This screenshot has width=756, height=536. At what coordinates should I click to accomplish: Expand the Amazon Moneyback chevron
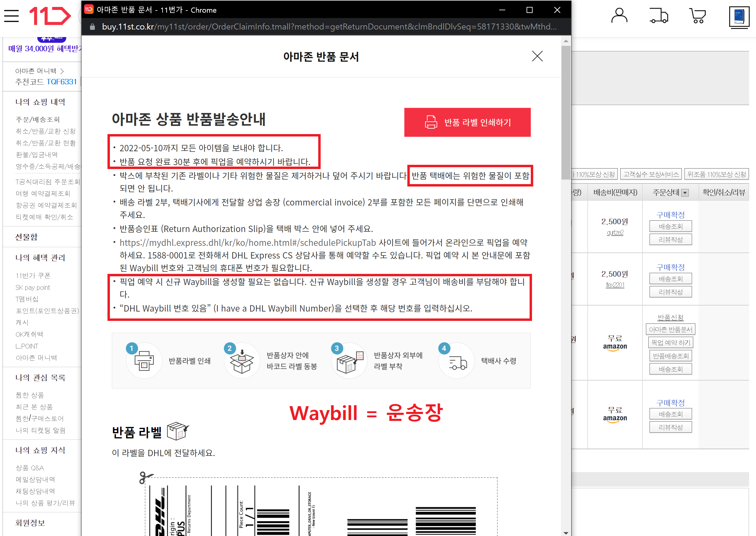point(62,71)
